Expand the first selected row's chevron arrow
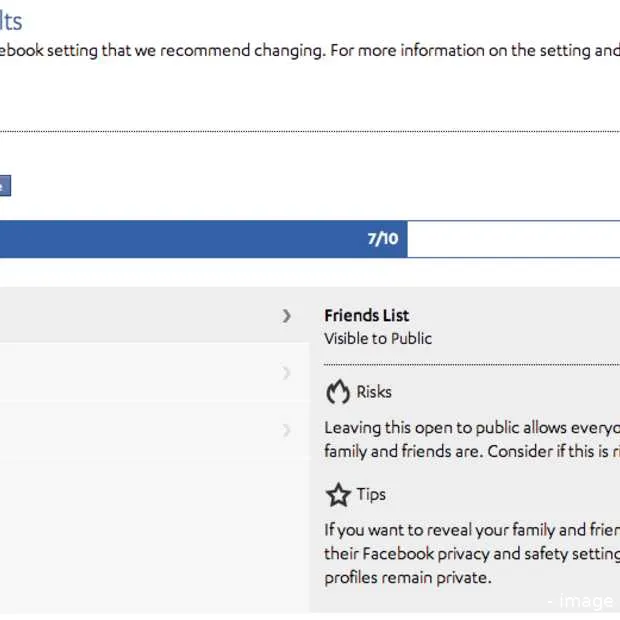This screenshot has height=620, width=620. click(x=287, y=316)
